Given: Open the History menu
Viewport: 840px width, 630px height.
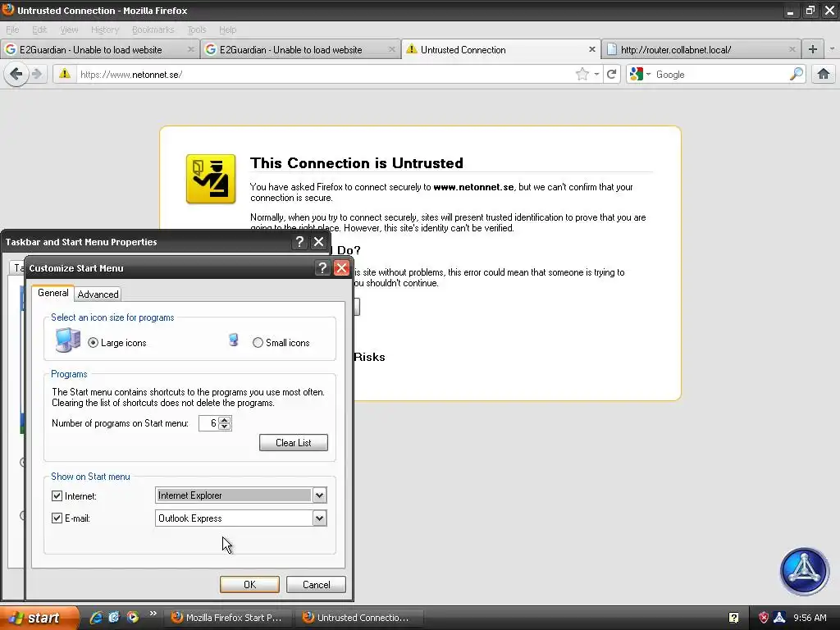Looking at the screenshot, I should tap(104, 30).
